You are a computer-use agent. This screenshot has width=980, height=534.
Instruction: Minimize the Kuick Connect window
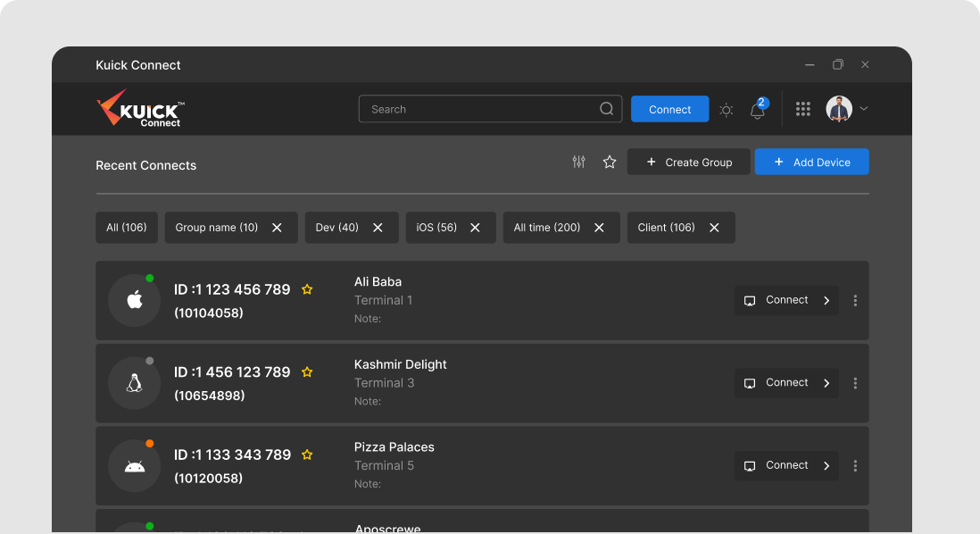tap(810, 65)
